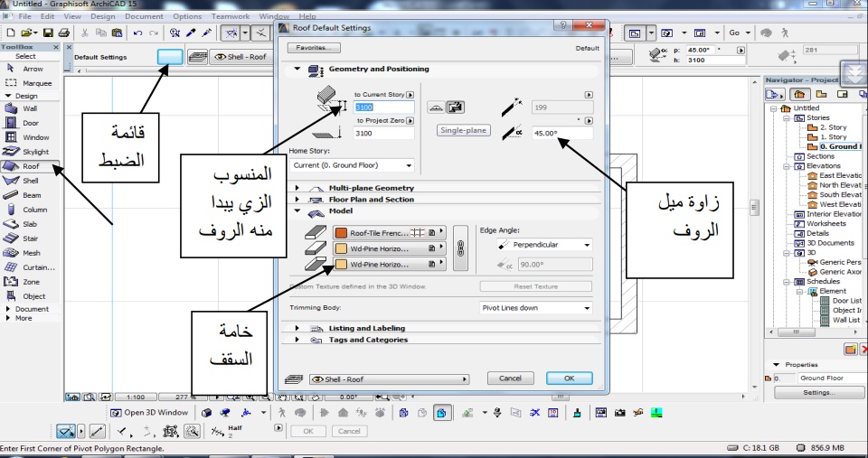This screenshot has width=868, height=458.
Task: Choose the Skylight tool
Action: (29, 152)
